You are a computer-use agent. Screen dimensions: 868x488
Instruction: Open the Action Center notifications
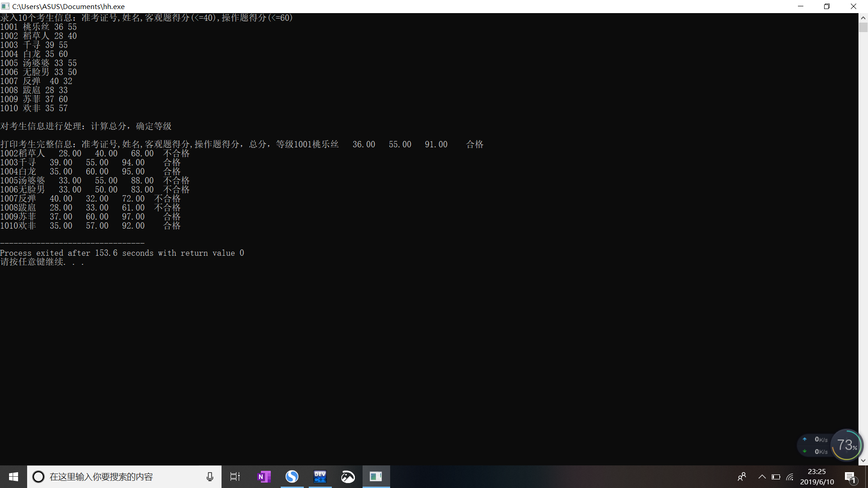850,477
